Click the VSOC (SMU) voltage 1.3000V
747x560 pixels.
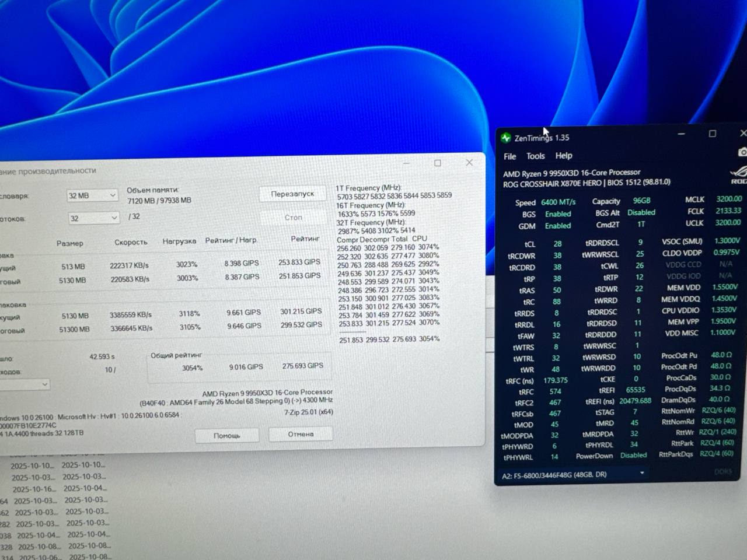(727, 241)
